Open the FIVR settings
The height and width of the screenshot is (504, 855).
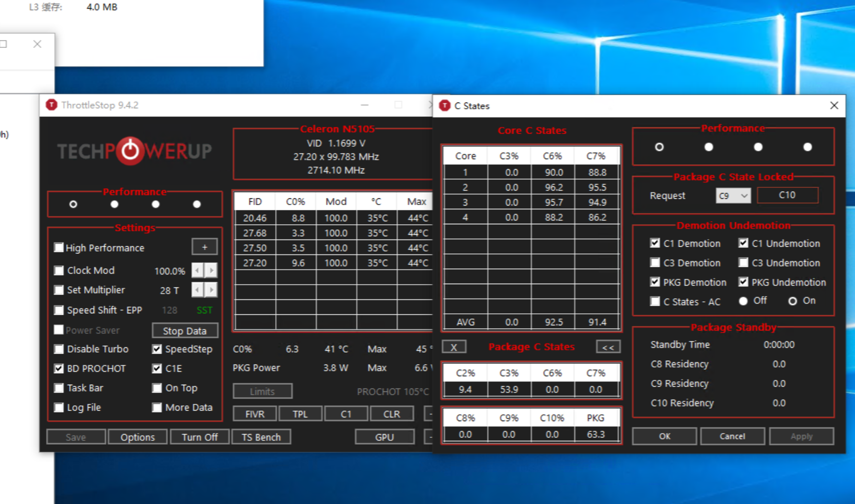click(x=255, y=414)
